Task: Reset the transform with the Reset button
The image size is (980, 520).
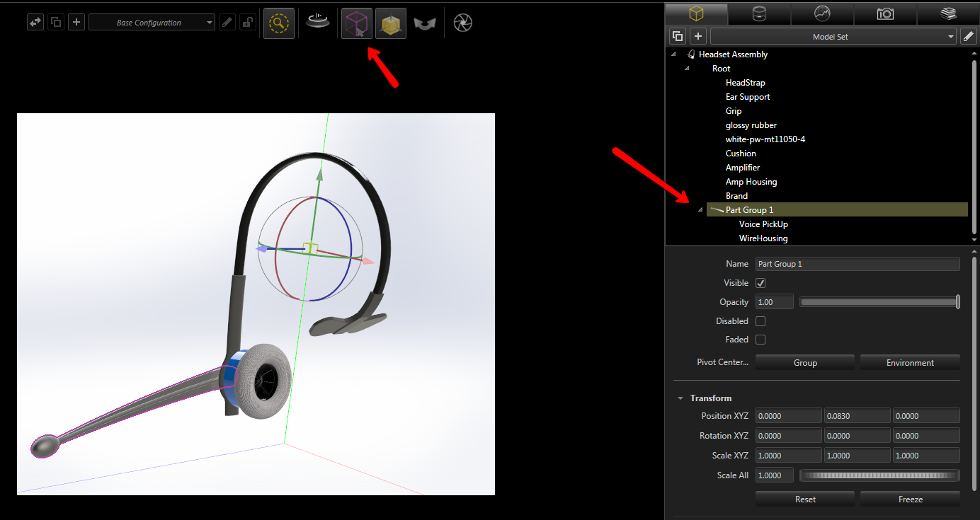Action: click(805, 499)
